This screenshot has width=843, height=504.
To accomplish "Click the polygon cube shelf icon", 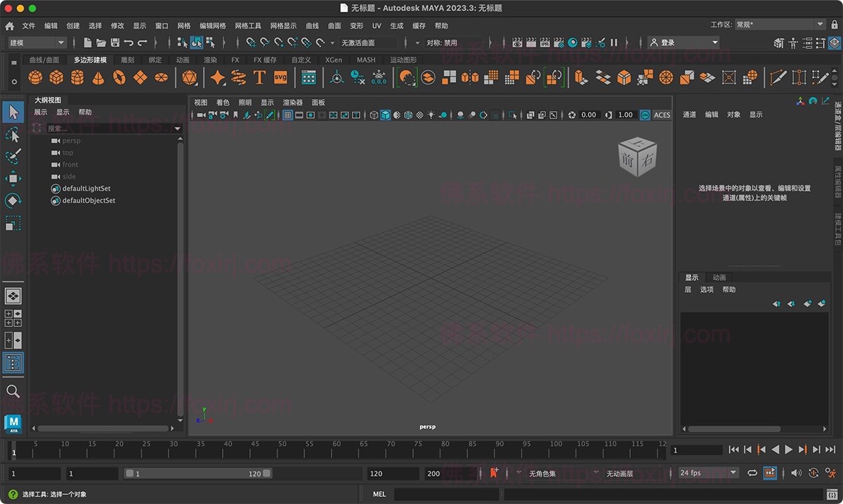I will tap(56, 77).
